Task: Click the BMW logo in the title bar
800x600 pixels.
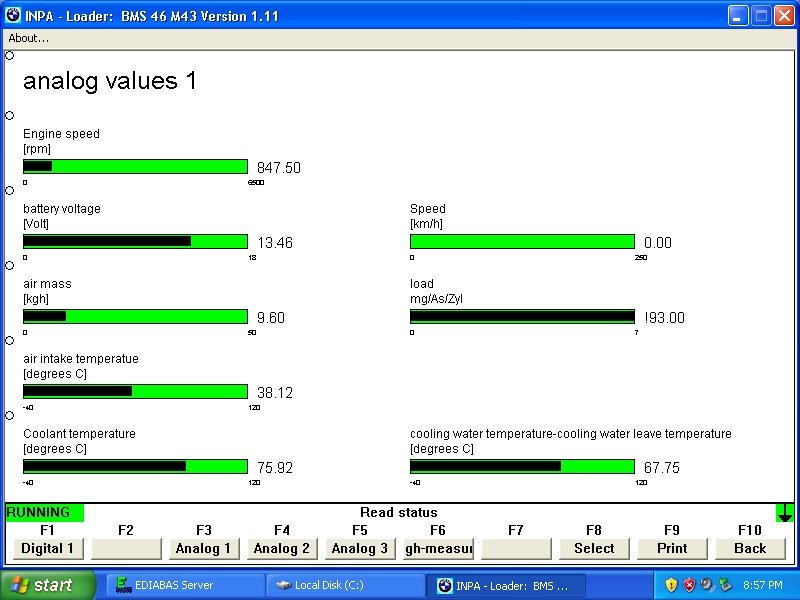Action: tap(13, 16)
